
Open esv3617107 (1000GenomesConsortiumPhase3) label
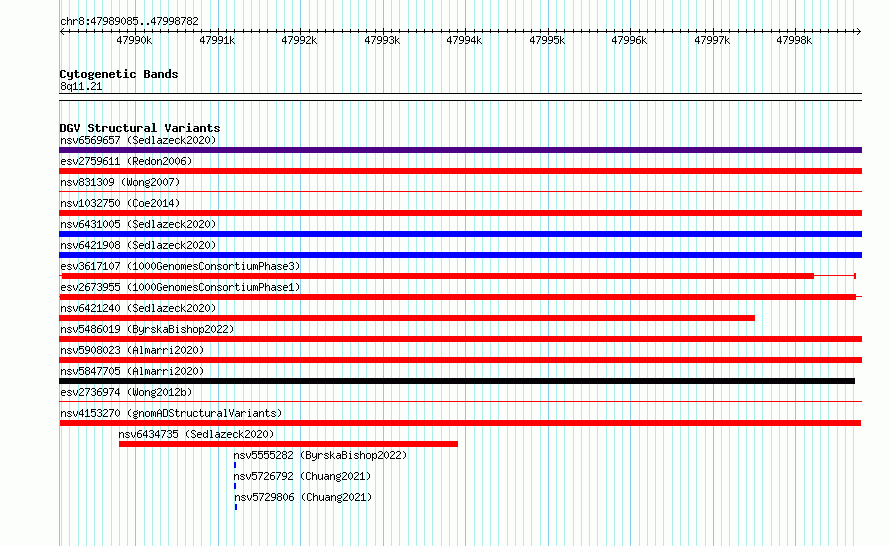[x=180, y=266]
